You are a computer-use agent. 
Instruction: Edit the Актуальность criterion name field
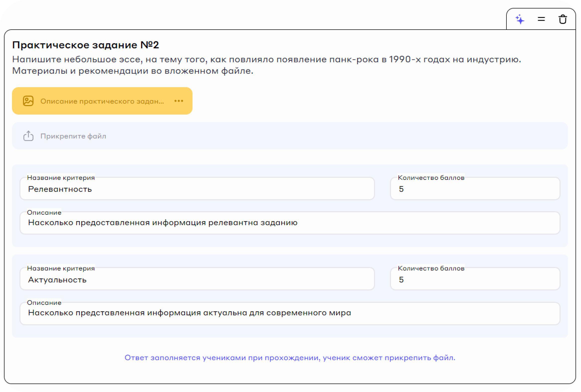click(x=197, y=280)
